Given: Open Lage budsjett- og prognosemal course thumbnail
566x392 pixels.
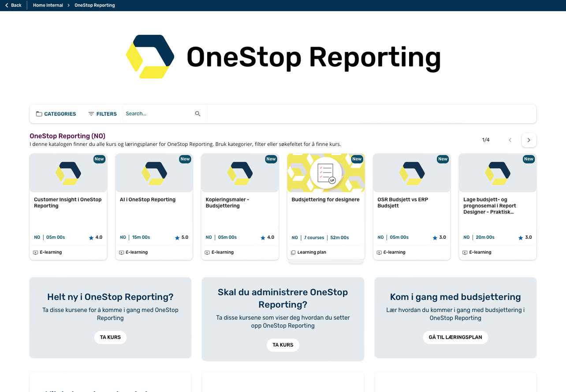Looking at the screenshot, I should [x=498, y=173].
